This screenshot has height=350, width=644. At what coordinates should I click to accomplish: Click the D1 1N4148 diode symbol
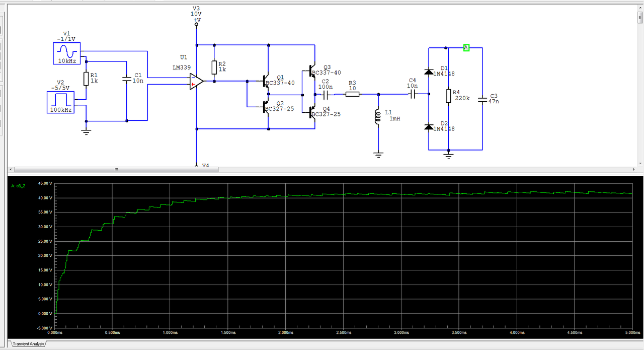click(429, 72)
